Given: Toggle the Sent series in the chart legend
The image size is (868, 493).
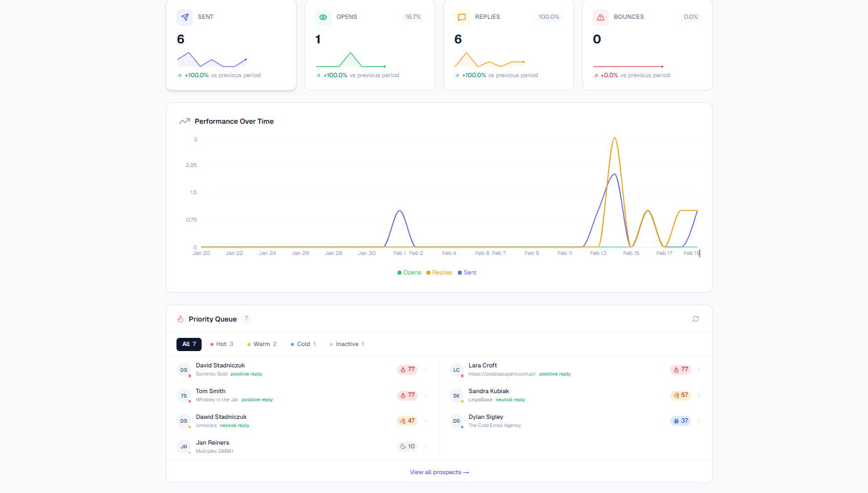Looking at the screenshot, I should coord(467,272).
